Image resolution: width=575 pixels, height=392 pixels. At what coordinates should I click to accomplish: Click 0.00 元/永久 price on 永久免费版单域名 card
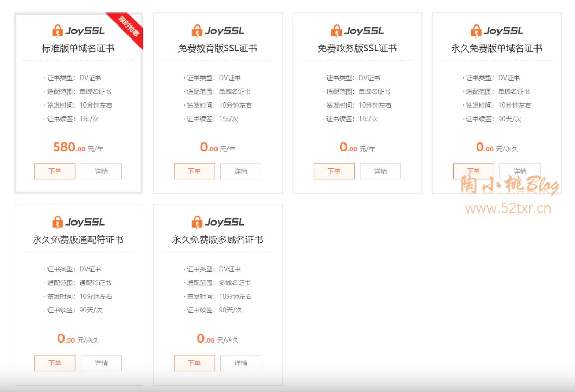[497, 147]
